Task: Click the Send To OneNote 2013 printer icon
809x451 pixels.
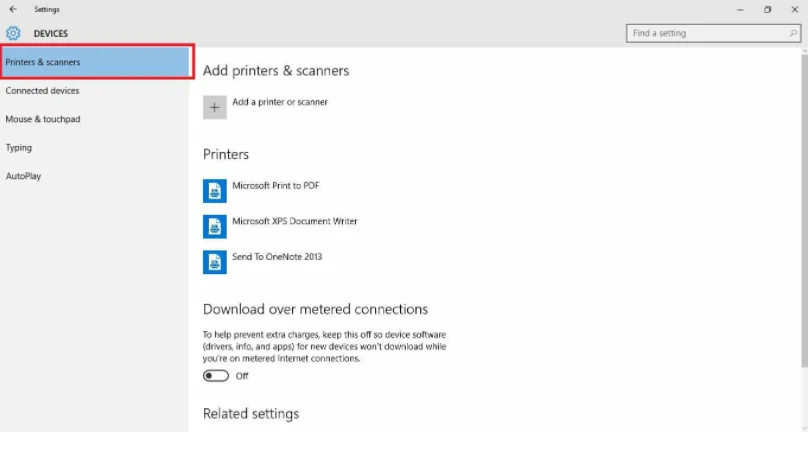Action: [215, 262]
